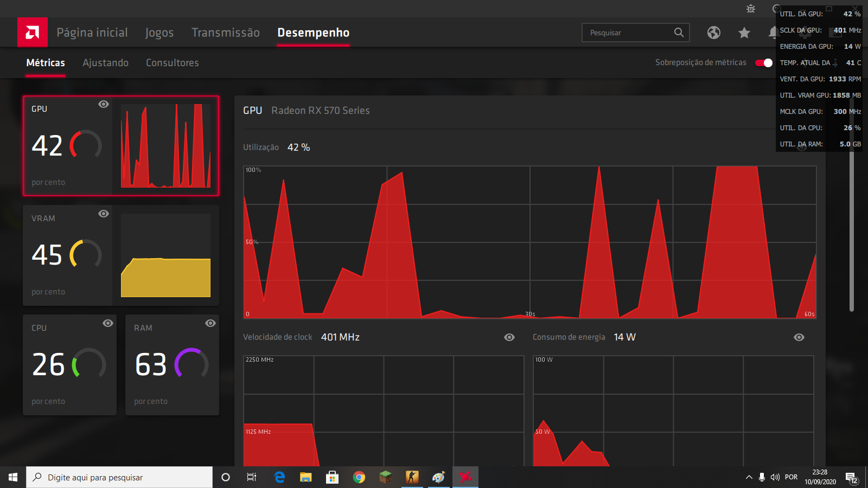Open the Transmissão tab
868x488 pixels.
[226, 33]
